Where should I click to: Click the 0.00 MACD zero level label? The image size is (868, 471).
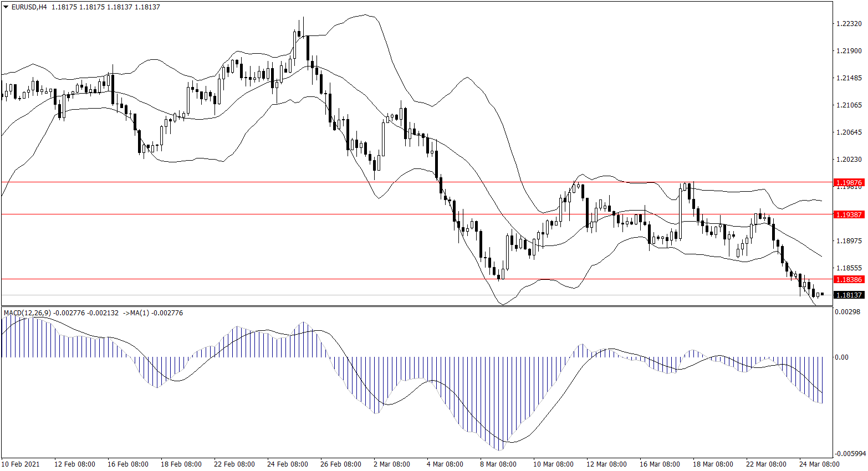(x=841, y=357)
